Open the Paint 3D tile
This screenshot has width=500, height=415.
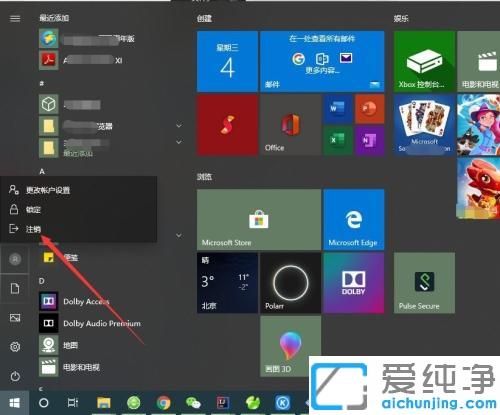click(x=290, y=346)
